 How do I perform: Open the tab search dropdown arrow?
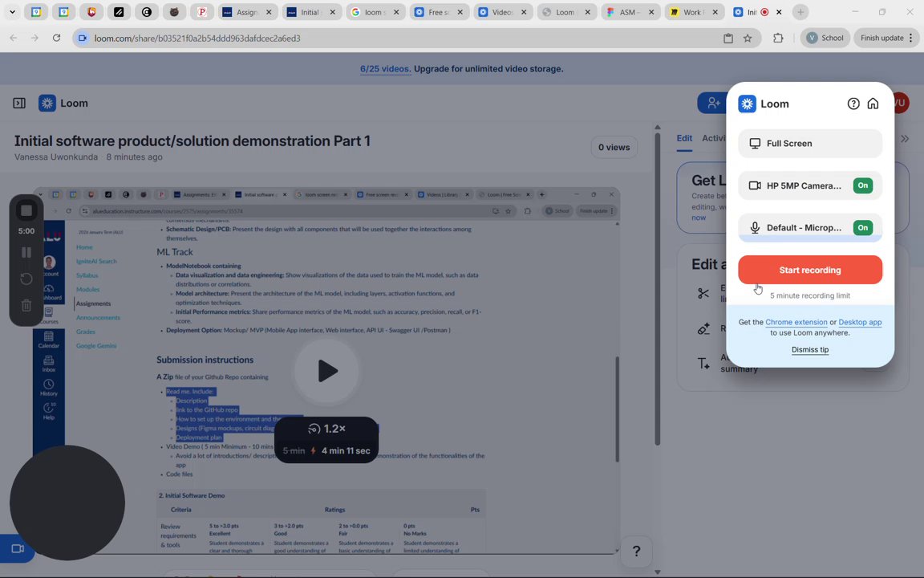click(12, 12)
